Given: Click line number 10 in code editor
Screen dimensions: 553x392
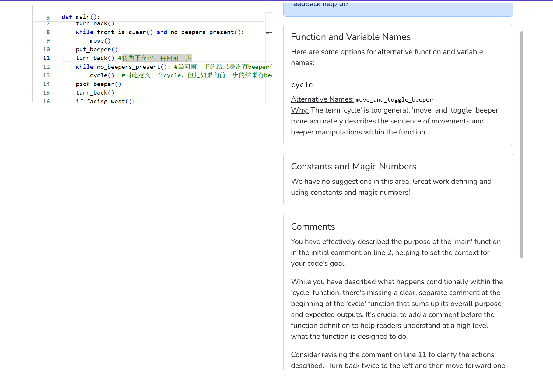Looking at the screenshot, I should tap(46, 49).
